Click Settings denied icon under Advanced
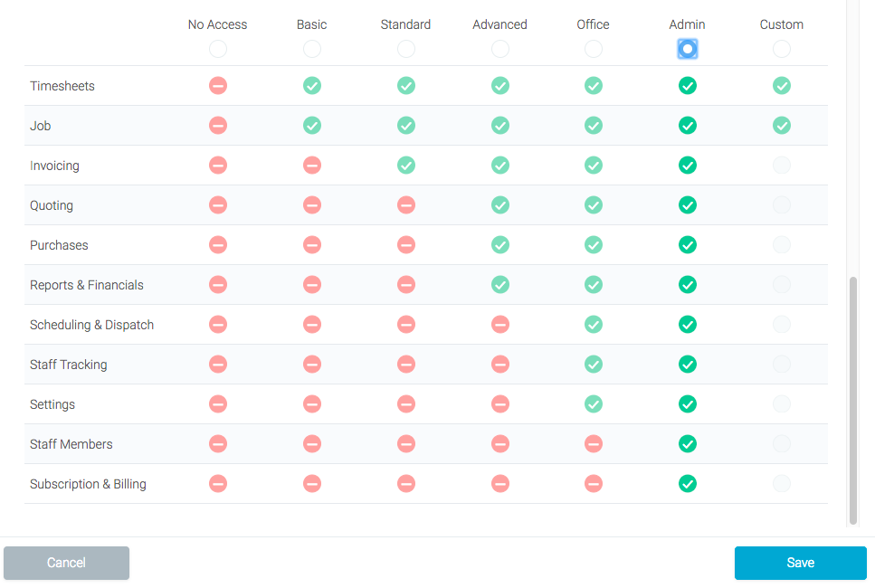Viewport: 875px width, 588px height. [500, 403]
